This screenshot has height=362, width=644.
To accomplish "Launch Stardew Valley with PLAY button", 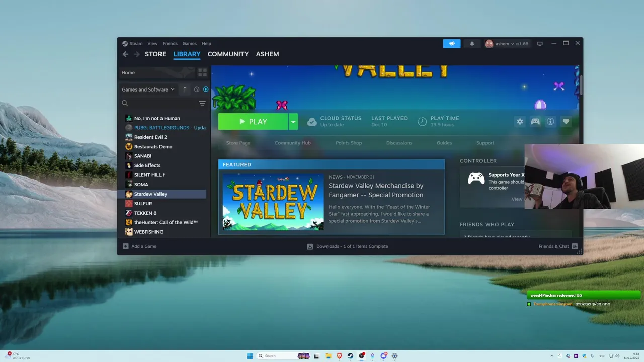I will [253, 122].
